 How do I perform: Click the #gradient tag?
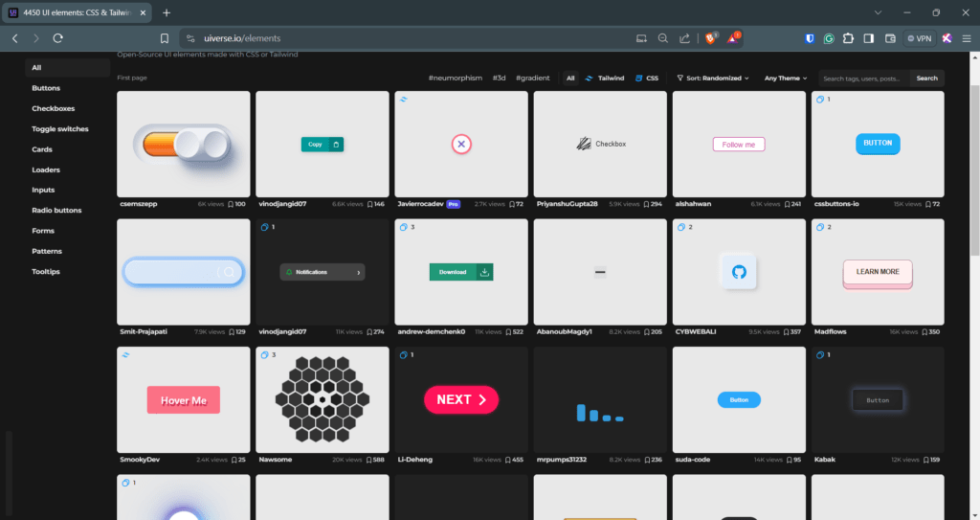[x=532, y=79]
